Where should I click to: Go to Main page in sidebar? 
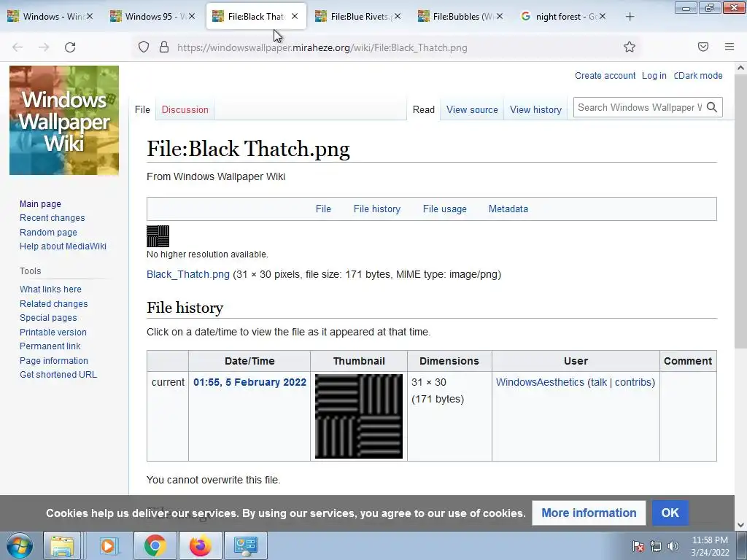[x=40, y=204]
